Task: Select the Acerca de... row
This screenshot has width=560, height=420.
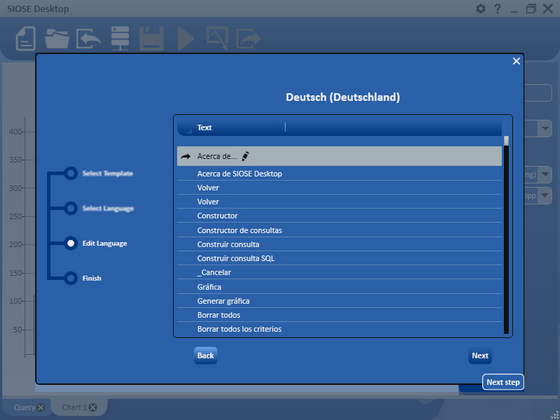Action: [339, 156]
